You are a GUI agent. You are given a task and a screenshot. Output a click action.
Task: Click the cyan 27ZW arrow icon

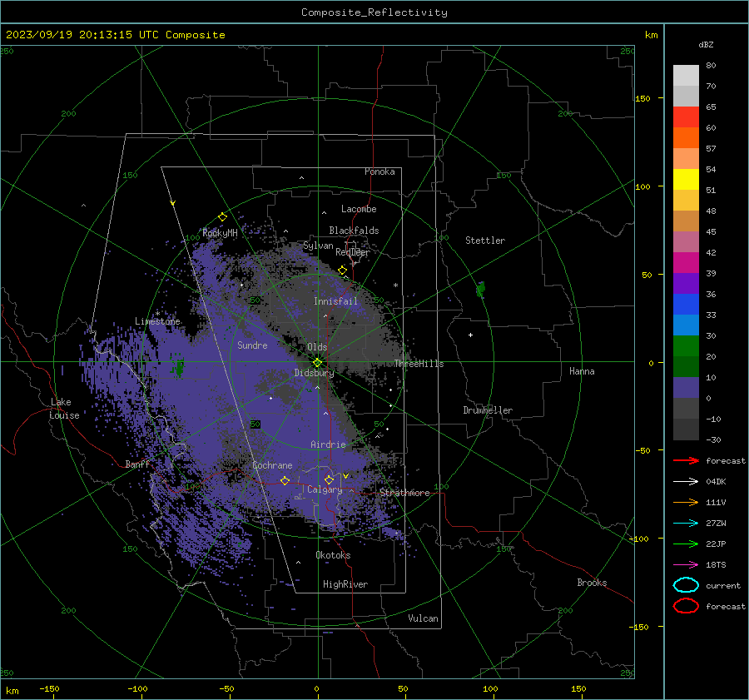(686, 524)
